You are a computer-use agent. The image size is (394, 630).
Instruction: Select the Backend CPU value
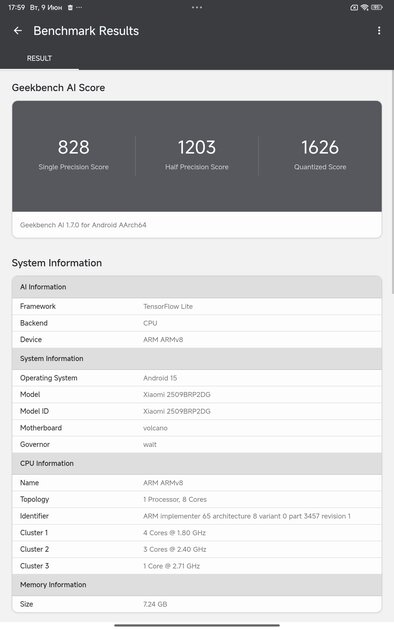point(150,323)
